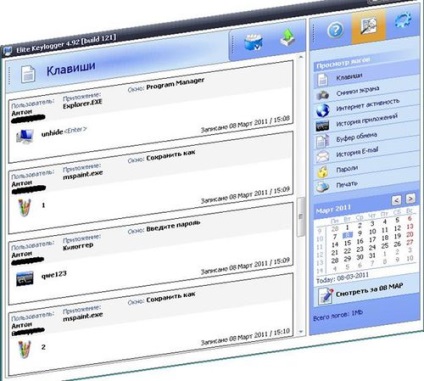Select March 31 in the calendar
Image resolution: width=424 pixels, height=381 pixels.
tap(372, 256)
